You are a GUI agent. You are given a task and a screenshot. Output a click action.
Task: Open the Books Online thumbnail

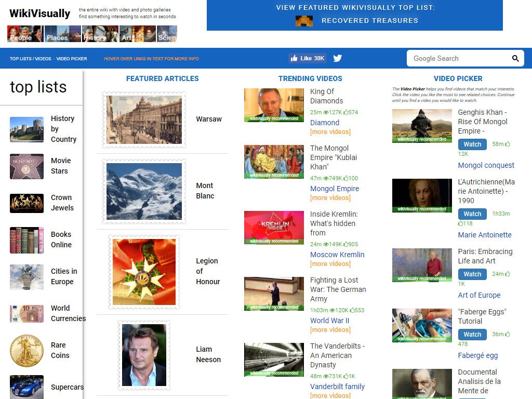point(27,240)
